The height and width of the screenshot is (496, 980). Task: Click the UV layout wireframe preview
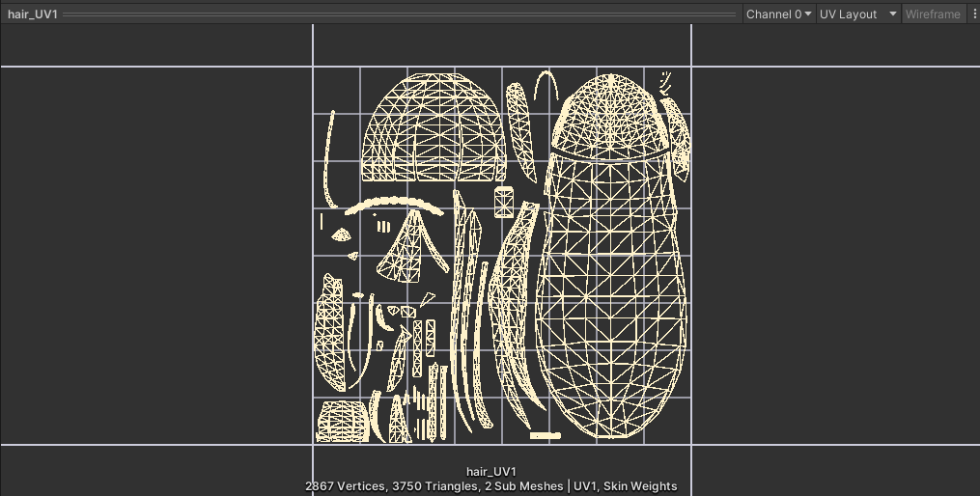pyautogui.click(x=502, y=256)
